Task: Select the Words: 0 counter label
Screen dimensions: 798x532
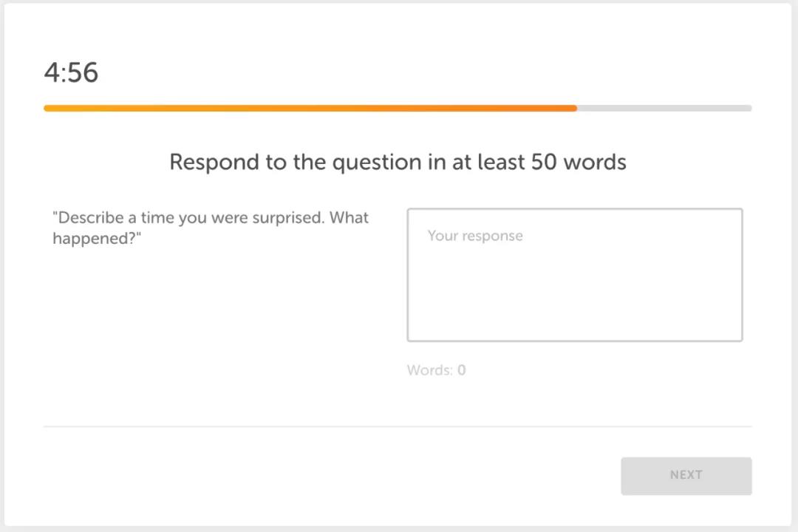Action: tap(436, 370)
